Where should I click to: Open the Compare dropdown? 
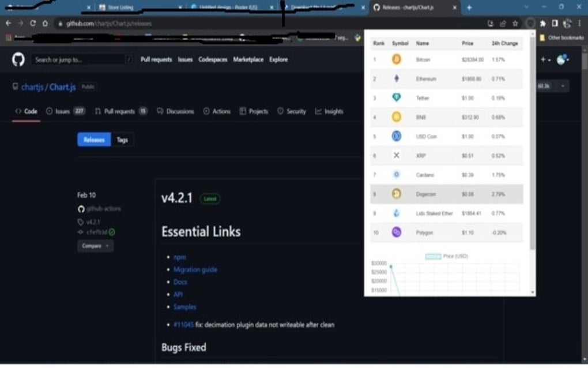(x=95, y=246)
